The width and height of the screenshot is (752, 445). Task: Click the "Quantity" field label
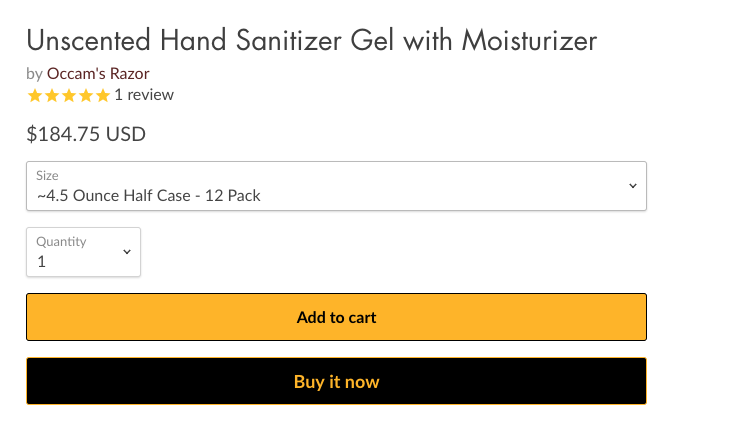(x=61, y=241)
